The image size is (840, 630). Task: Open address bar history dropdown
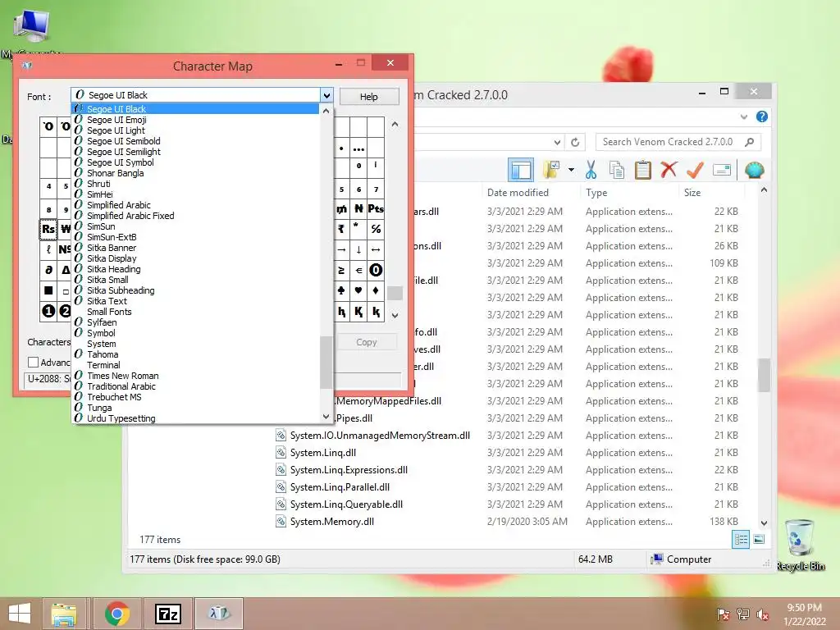pos(557,142)
